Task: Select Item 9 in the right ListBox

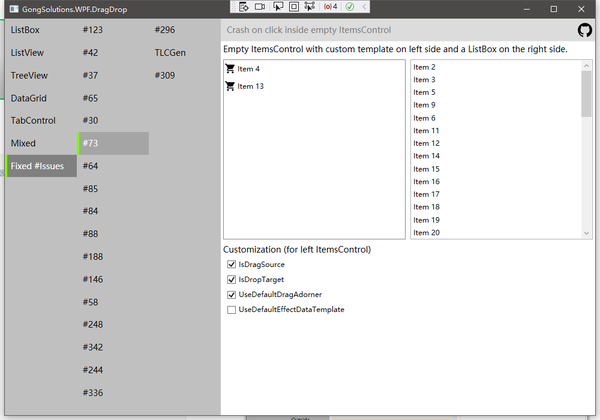Action: point(496,105)
